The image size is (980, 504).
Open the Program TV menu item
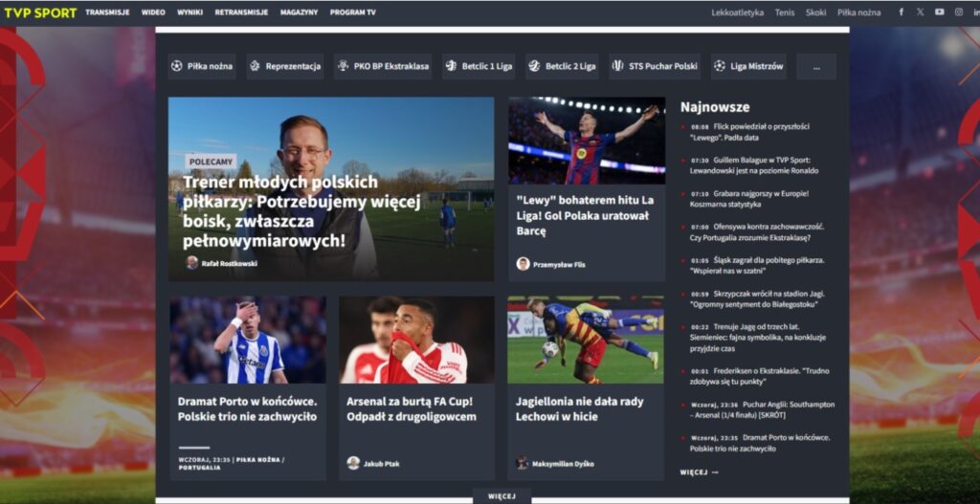click(x=352, y=12)
